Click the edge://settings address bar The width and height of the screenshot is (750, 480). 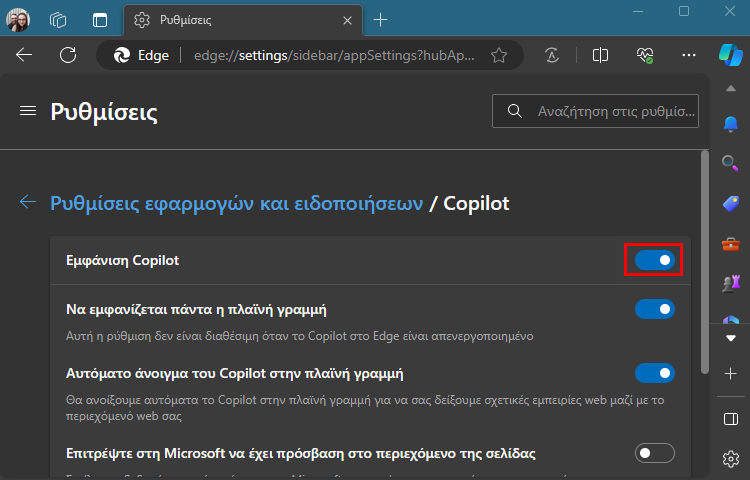pyautogui.click(x=334, y=55)
